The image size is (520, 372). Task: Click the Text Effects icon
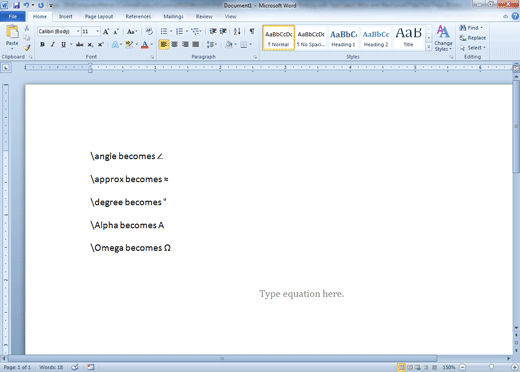click(x=115, y=44)
